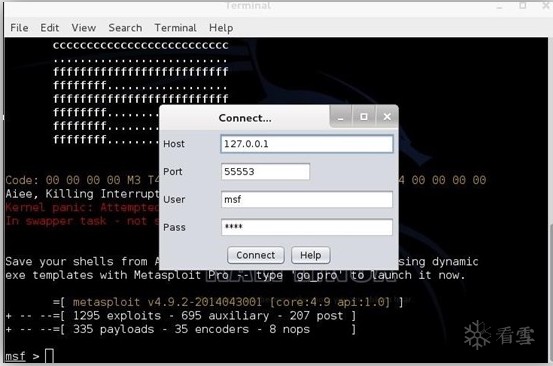Click the 'Aiee, Killing Interrupt' line
Viewport: 553px width, 366px height.
(82, 194)
